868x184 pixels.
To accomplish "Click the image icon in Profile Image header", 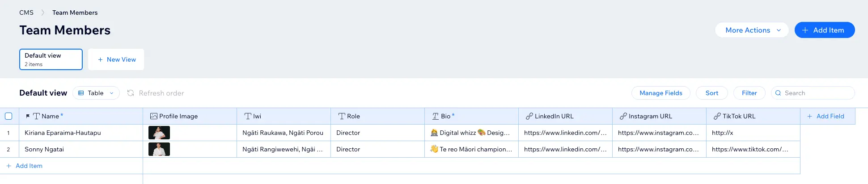I will [x=153, y=116].
